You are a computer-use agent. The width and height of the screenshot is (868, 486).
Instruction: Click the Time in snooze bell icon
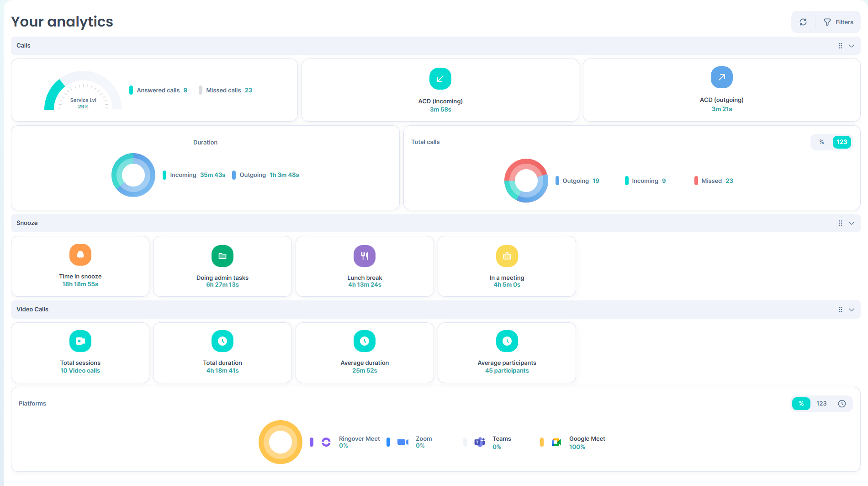point(80,255)
